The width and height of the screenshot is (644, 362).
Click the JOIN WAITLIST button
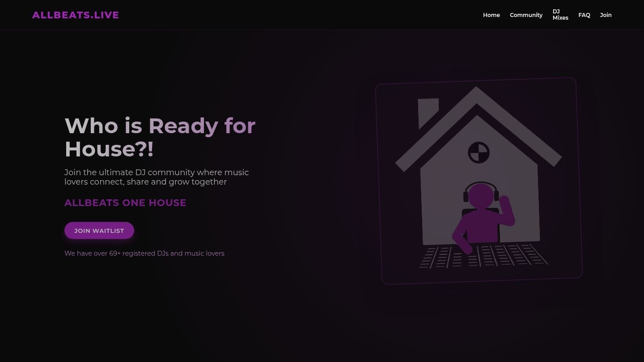(99, 231)
